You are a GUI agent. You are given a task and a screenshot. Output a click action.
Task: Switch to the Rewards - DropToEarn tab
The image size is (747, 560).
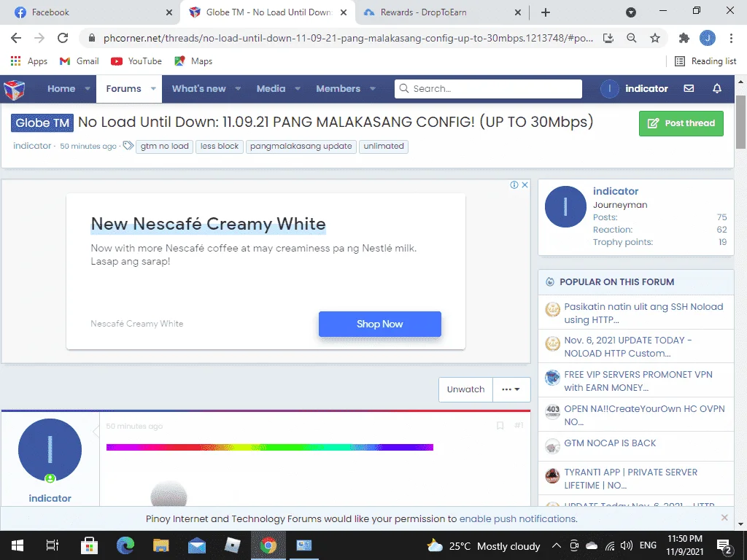(441, 12)
